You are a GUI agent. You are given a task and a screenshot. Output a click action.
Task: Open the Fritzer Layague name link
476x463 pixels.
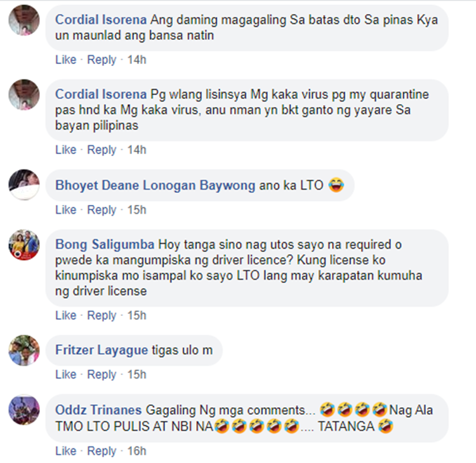pos(102,351)
